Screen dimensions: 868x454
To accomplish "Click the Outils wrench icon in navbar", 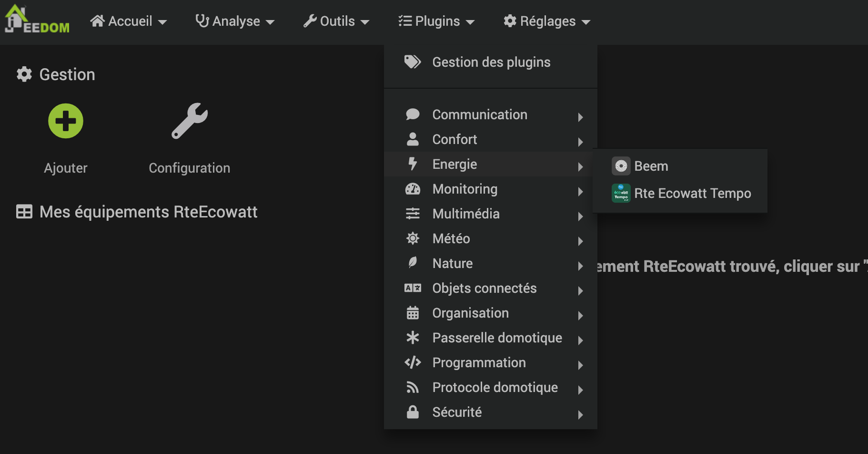I will pos(310,21).
